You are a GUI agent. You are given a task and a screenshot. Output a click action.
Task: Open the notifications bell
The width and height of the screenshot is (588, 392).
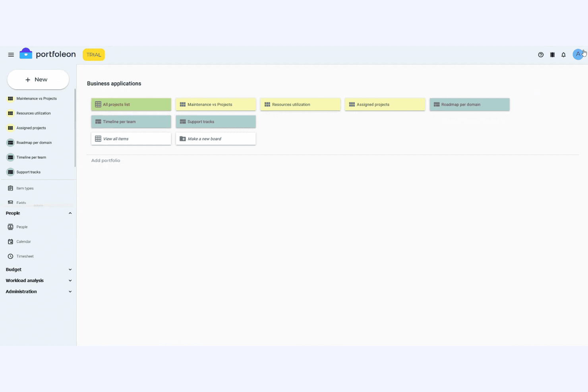tap(563, 55)
